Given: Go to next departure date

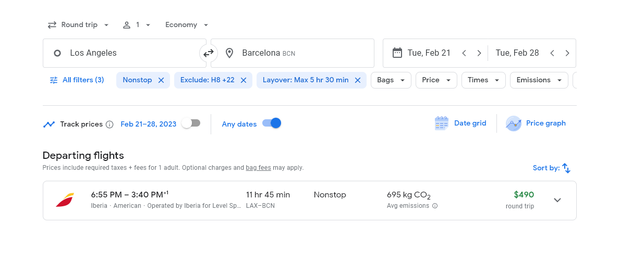Looking at the screenshot, I should (479, 53).
